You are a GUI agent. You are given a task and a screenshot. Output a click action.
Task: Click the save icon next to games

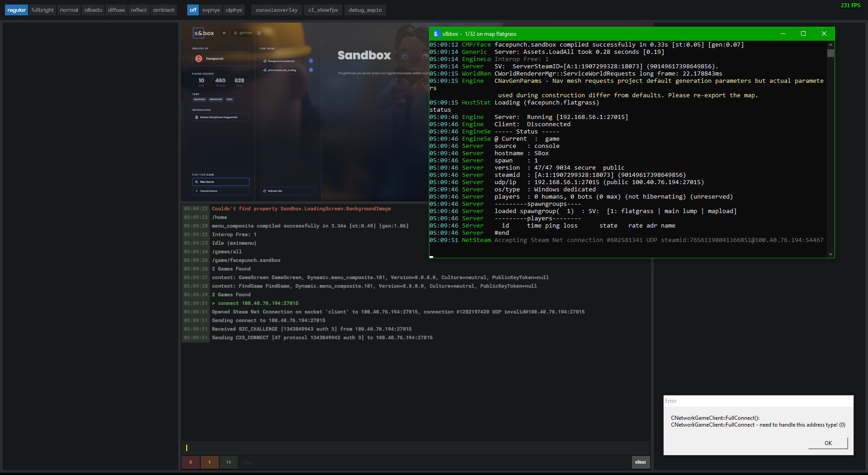pyautogui.click(x=259, y=33)
